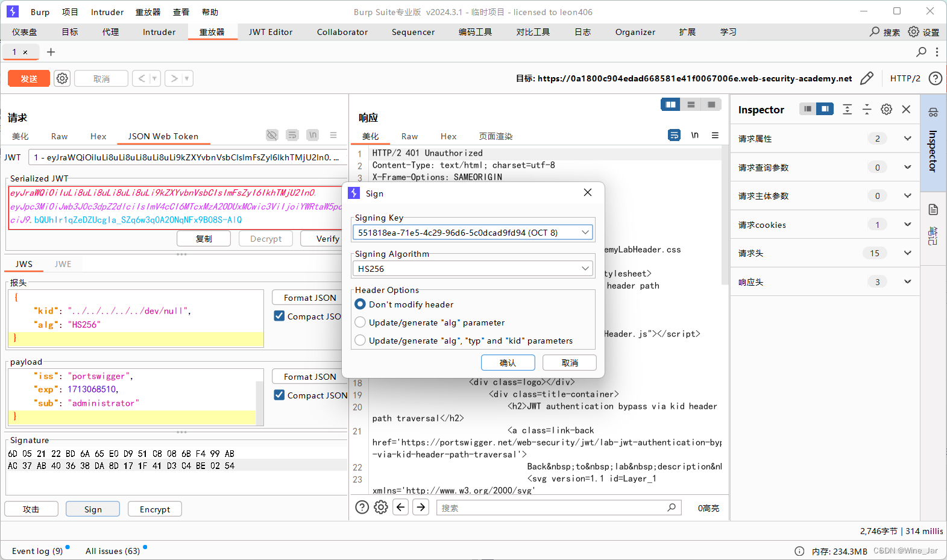Select Don't modify header option
Viewport: 947px width, 560px height.
click(360, 304)
